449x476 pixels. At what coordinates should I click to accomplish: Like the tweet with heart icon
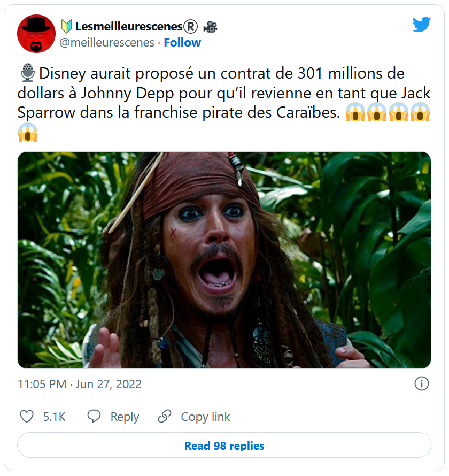(x=27, y=416)
